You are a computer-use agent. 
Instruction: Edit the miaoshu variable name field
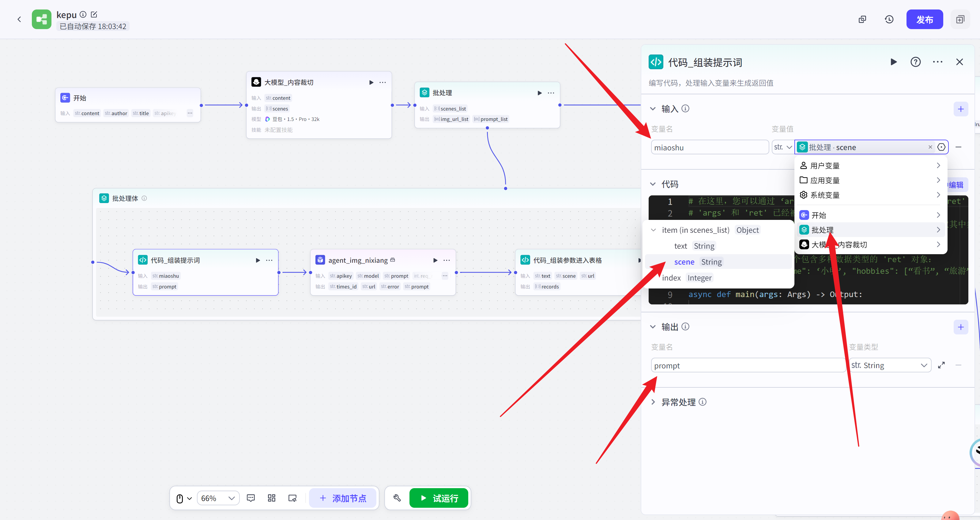point(710,147)
